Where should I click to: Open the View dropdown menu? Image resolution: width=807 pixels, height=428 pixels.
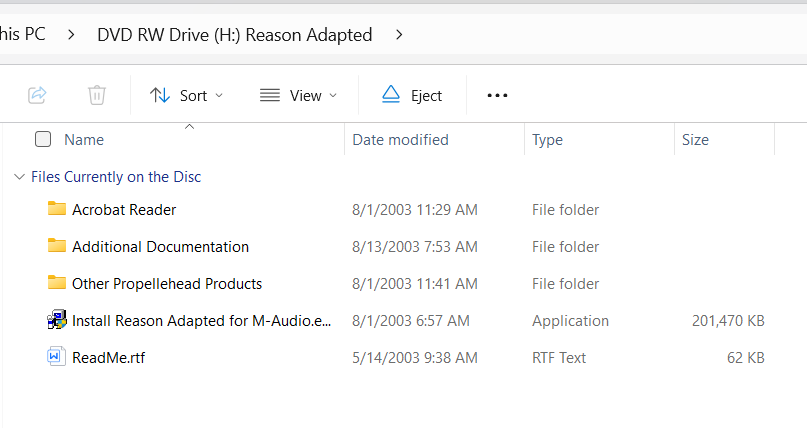(299, 96)
